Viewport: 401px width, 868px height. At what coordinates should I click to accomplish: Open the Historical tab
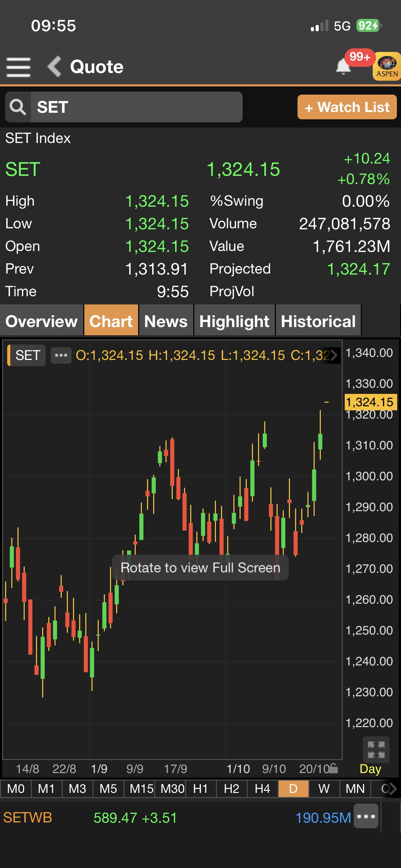(x=318, y=321)
